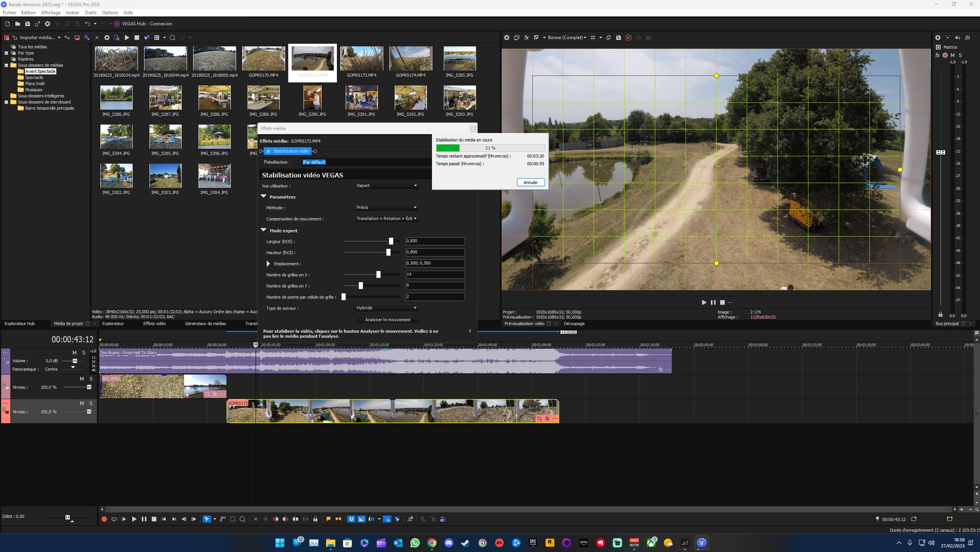Switch to the Générateur de médias tab
Viewport: 980px width, 552px height.
click(x=205, y=324)
